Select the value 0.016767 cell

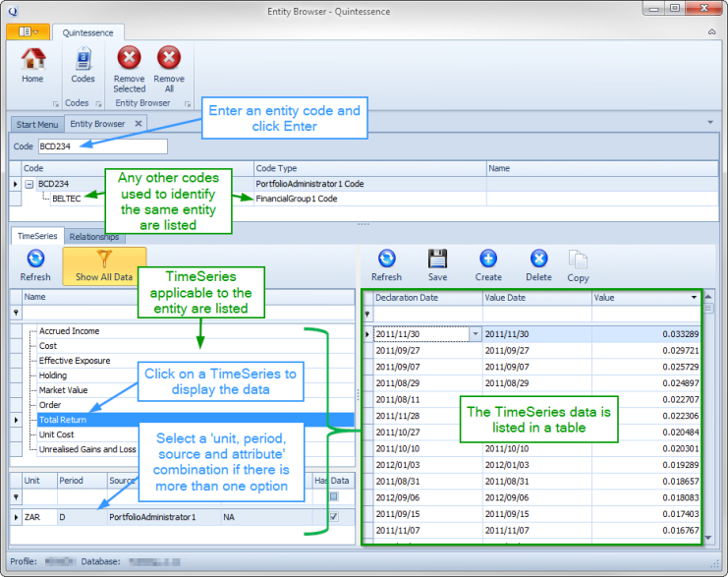pos(646,531)
